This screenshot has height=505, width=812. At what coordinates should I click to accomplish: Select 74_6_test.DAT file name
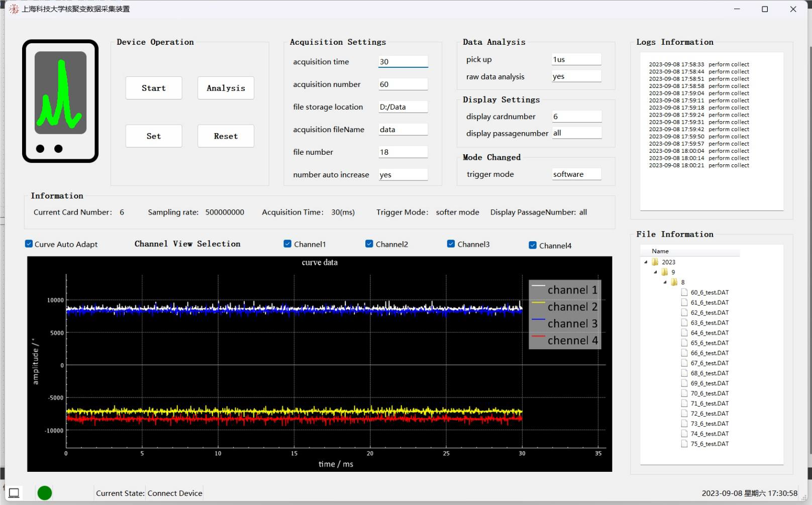pyautogui.click(x=709, y=434)
